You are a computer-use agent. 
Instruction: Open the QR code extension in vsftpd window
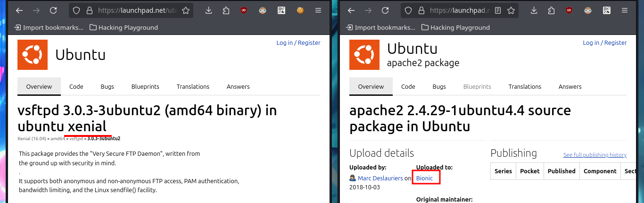click(281, 10)
